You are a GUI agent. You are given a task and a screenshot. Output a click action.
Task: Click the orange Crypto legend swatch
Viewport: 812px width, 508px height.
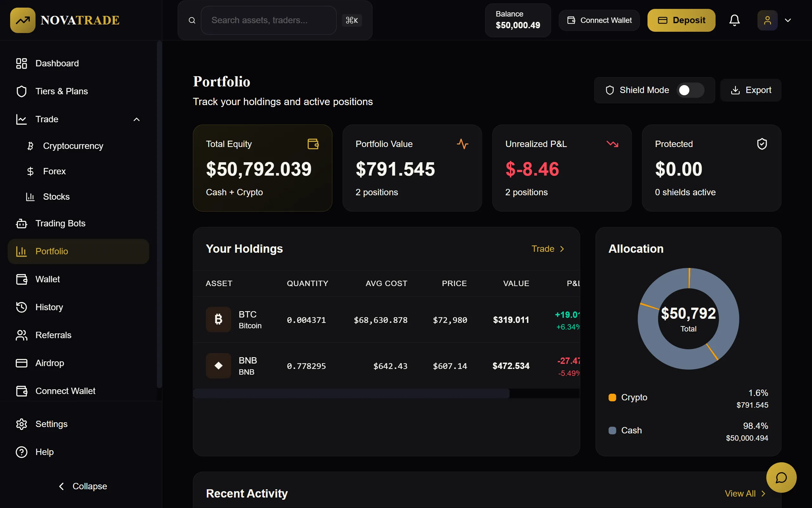click(x=612, y=398)
